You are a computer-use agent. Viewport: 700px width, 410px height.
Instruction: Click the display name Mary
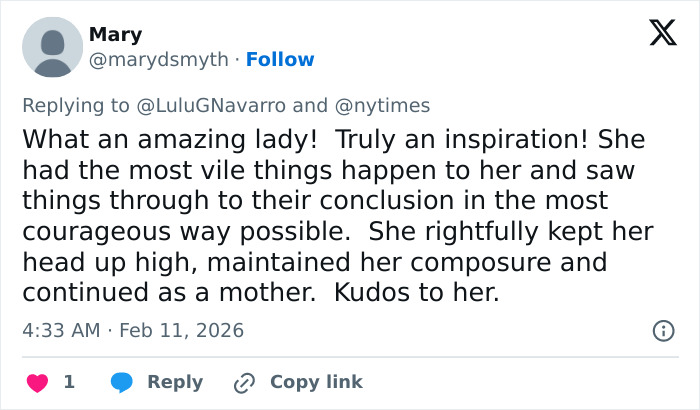click(115, 35)
